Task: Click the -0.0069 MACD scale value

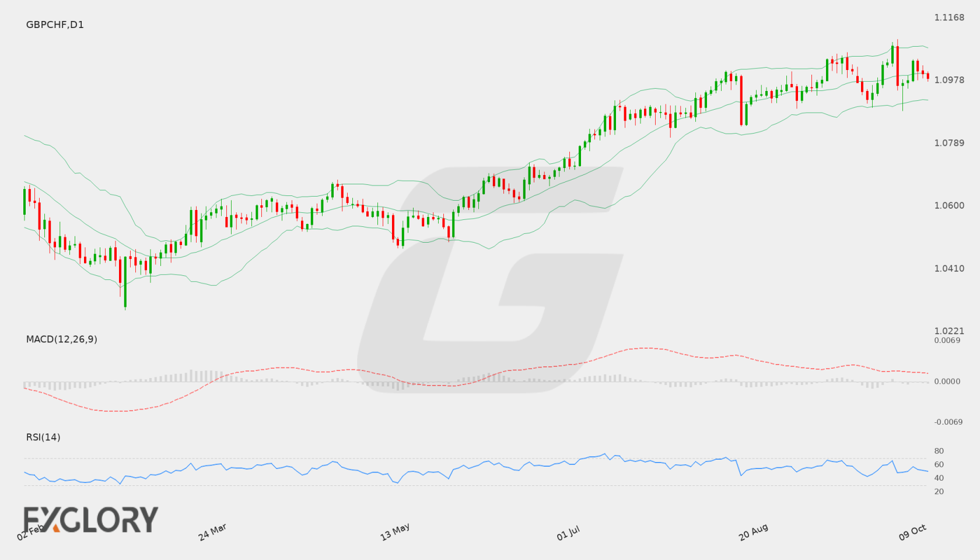Action: tap(949, 422)
